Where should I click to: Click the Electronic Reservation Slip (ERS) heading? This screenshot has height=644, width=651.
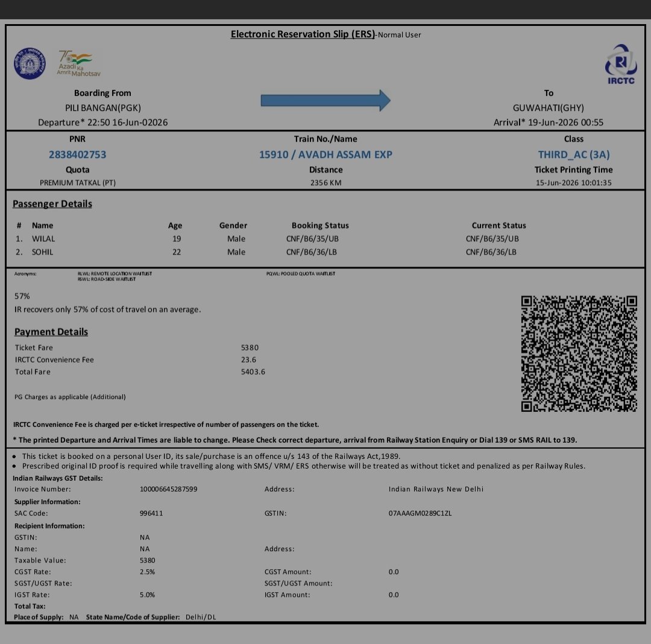coord(303,34)
